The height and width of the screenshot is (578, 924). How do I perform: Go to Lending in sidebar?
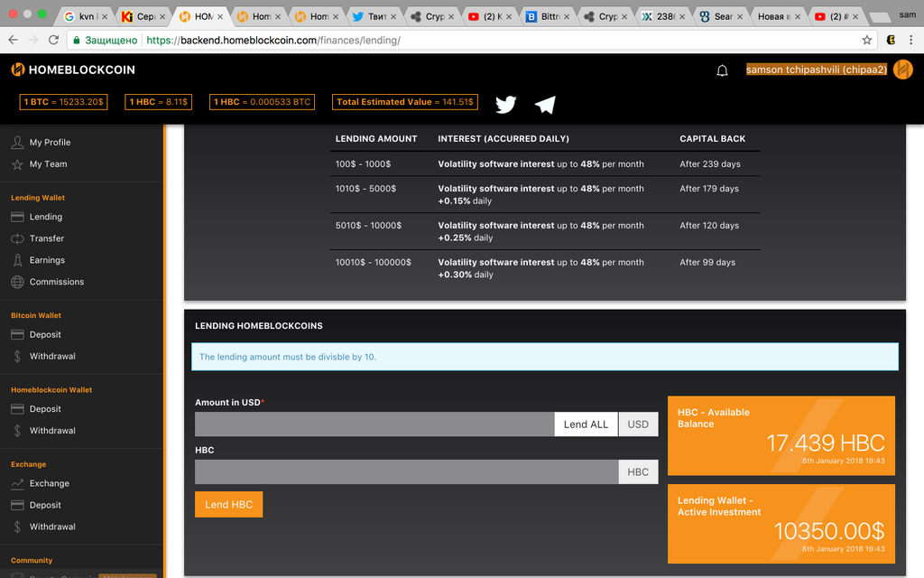pos(46,217)
